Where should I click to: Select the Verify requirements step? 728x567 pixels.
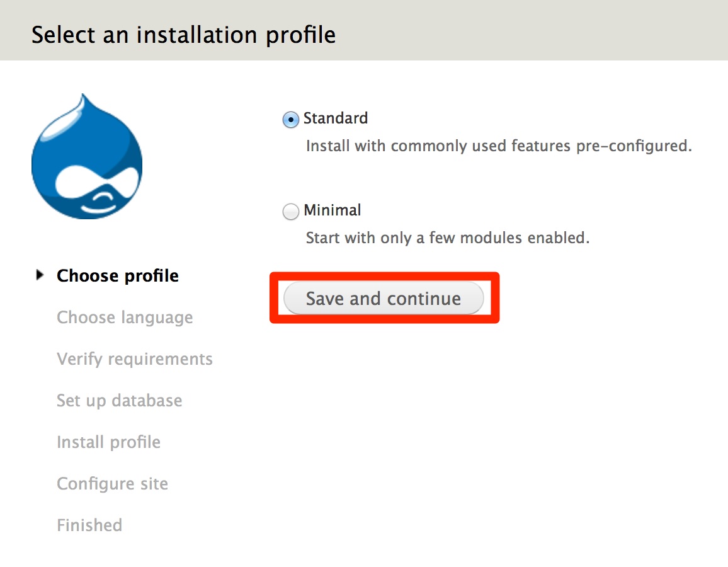134,358
